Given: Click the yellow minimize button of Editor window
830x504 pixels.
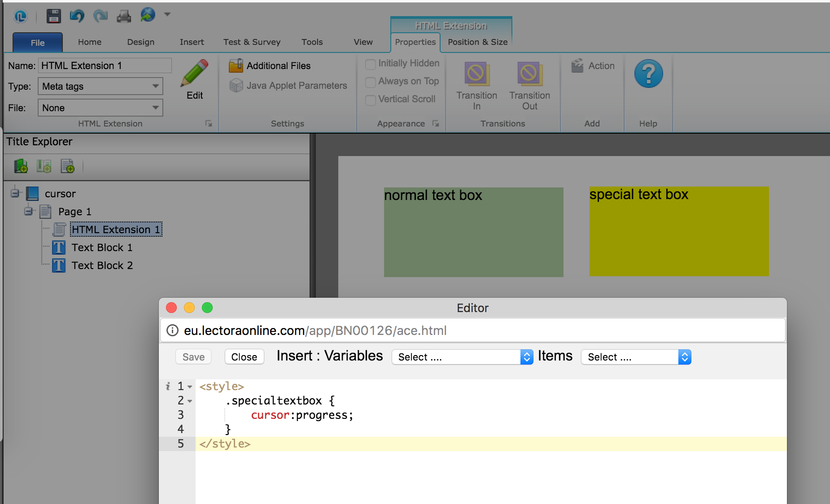Looking at the screenshot, I should [x=189, y=308].
